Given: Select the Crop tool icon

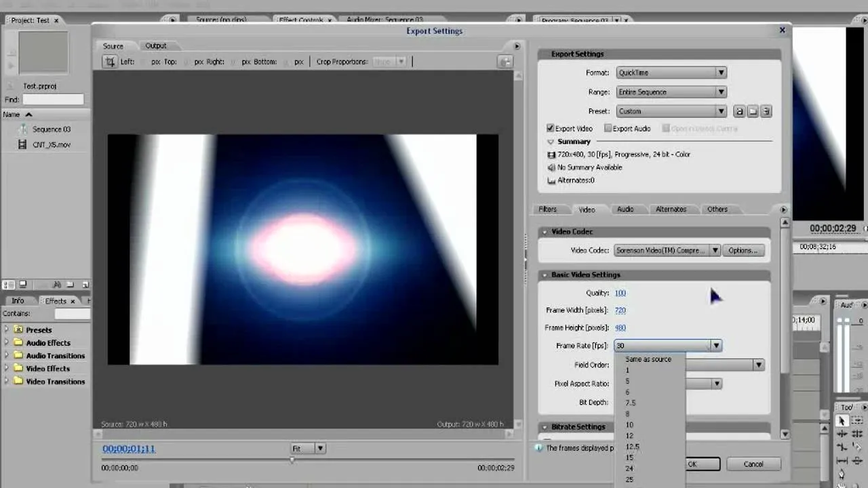Looking at the screenshot, I should [x=110, y=62].
